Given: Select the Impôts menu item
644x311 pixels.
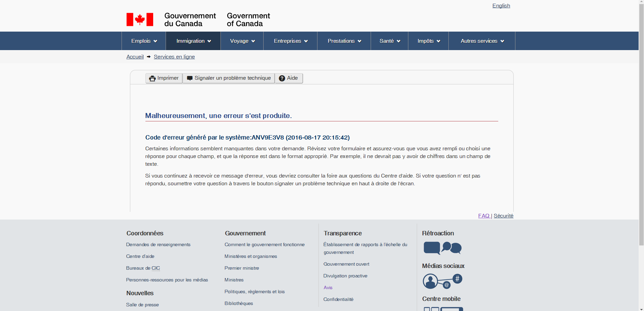Looking at the screenshot, I should [428, 41].
